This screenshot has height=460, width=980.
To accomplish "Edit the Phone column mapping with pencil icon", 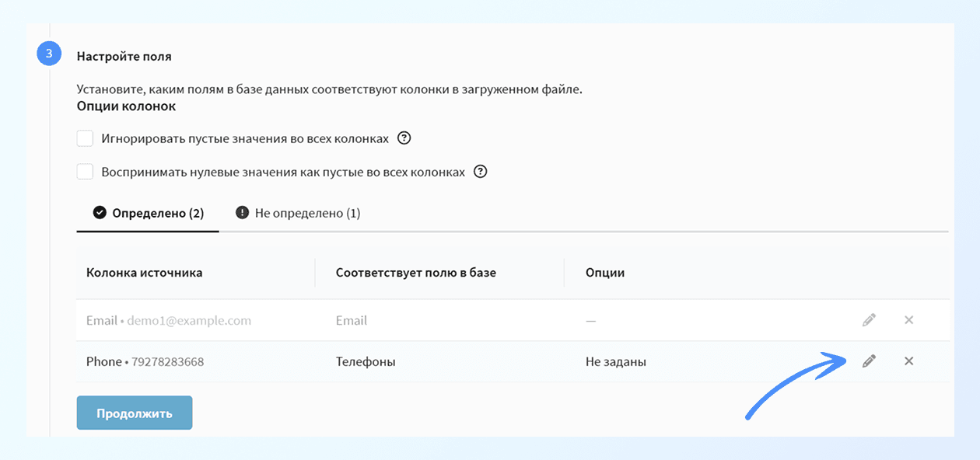I will click(869, 361).
